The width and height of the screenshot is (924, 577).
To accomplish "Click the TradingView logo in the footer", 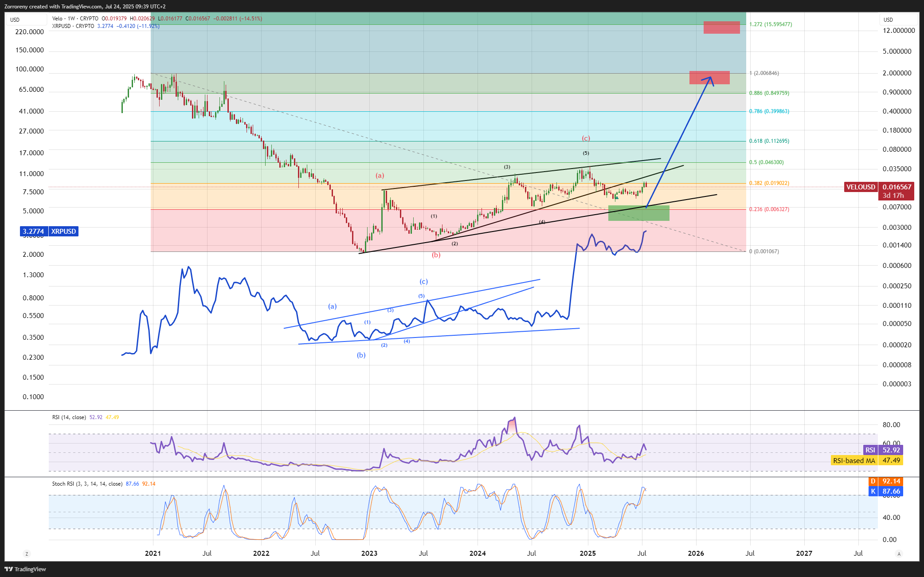I will coord(25,569).
